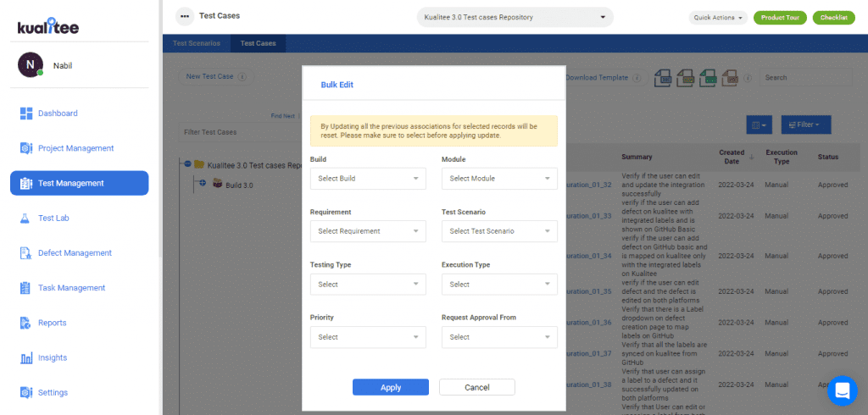868x415 pixels.
Task: Open the chat support bubble
Action: pyautogui.click(x=842, y=390)
